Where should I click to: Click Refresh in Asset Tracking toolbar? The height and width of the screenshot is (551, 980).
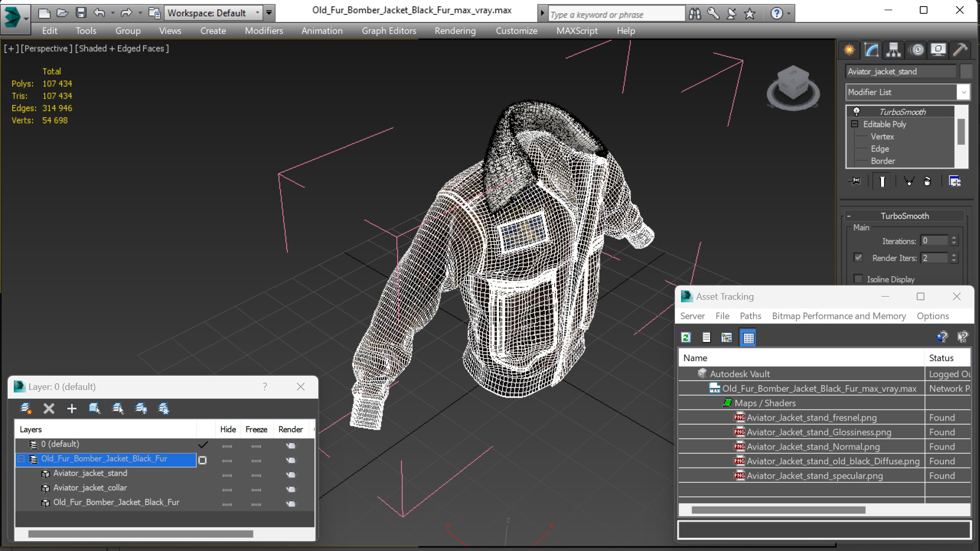tap(686, 337)
